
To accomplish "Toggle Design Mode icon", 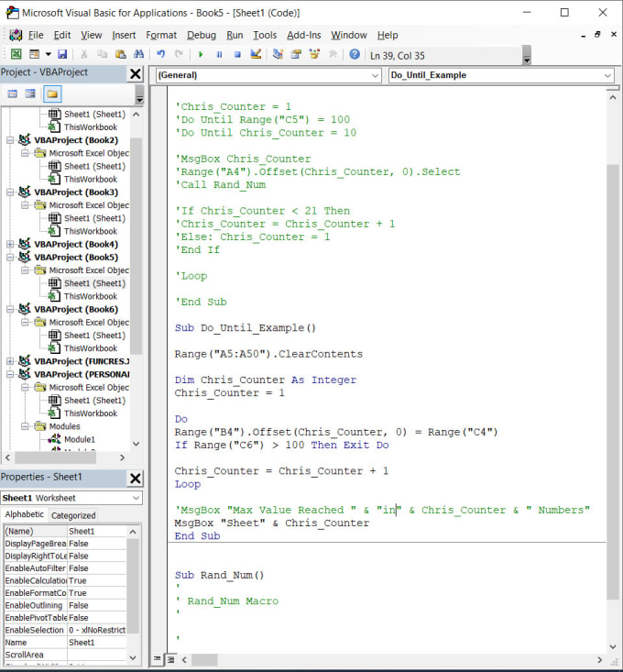I will click(x=256, y=54).
